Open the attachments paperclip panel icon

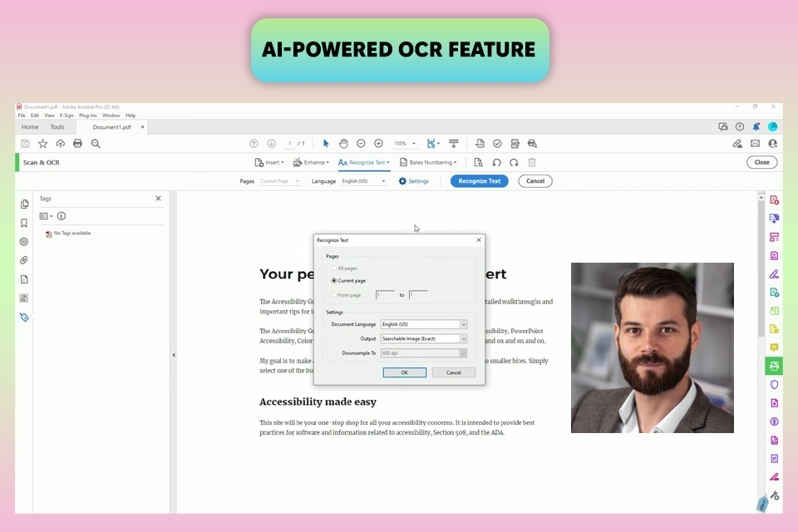24,260
